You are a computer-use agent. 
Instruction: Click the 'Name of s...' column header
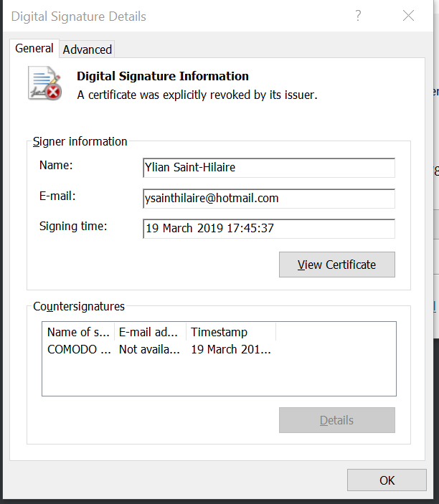[78, 332]
